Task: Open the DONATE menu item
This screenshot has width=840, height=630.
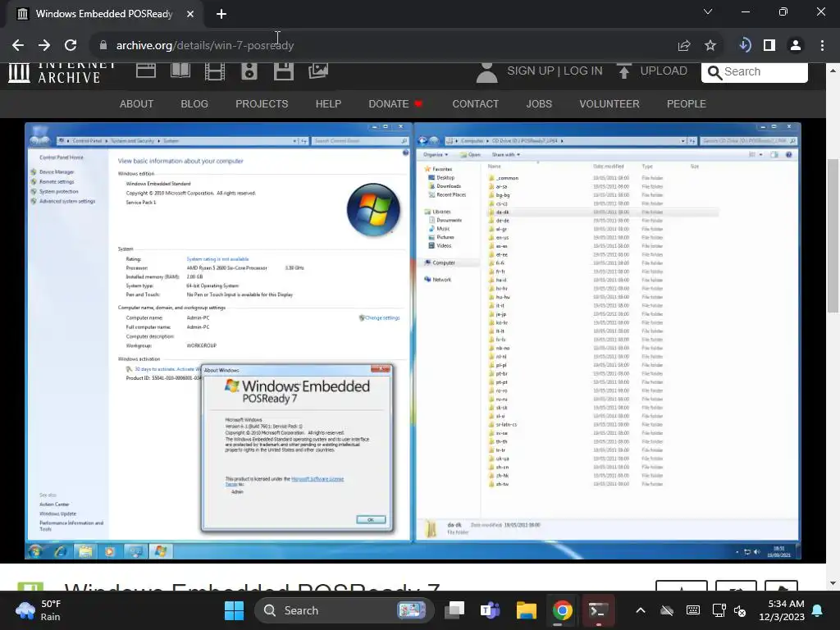Action: [x=395, y=104]
